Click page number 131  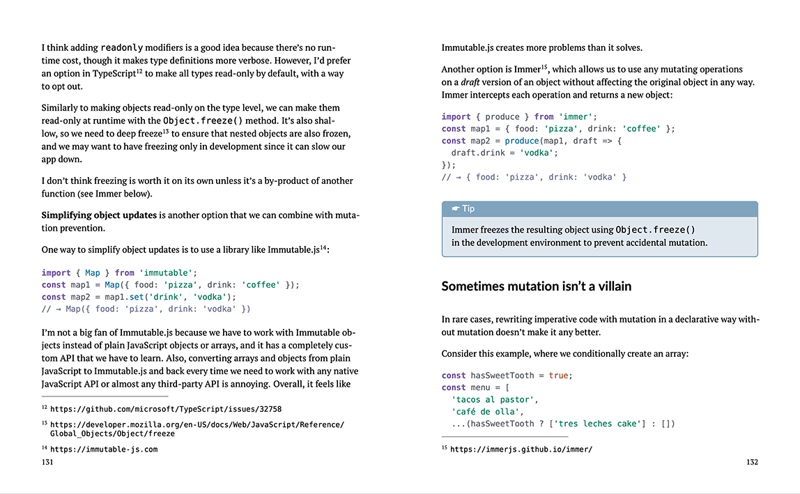click(x=47, y=462)
